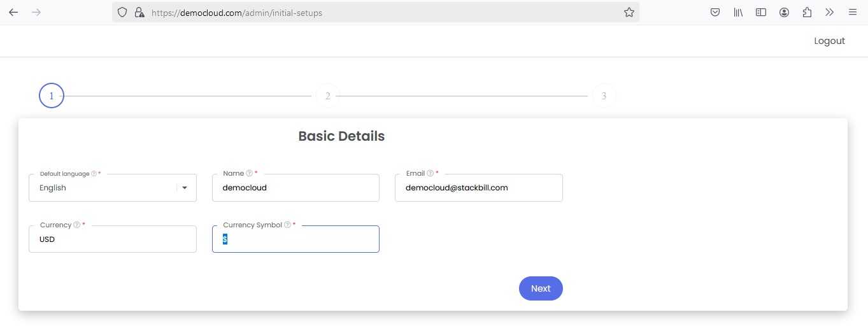
Task: Open the hamburger application menu
Action: pos(852,12)
